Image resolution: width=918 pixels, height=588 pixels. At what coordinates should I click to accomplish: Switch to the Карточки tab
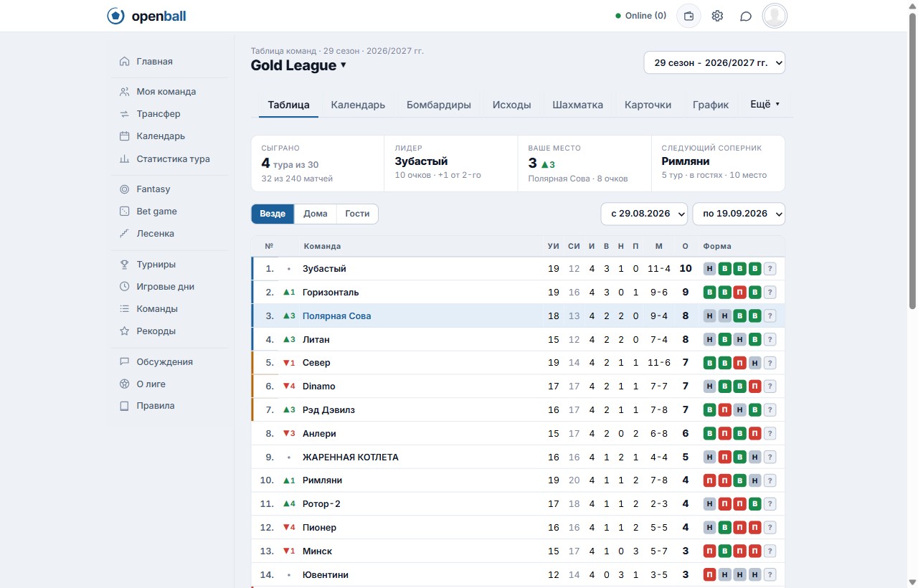coord(648,105)
